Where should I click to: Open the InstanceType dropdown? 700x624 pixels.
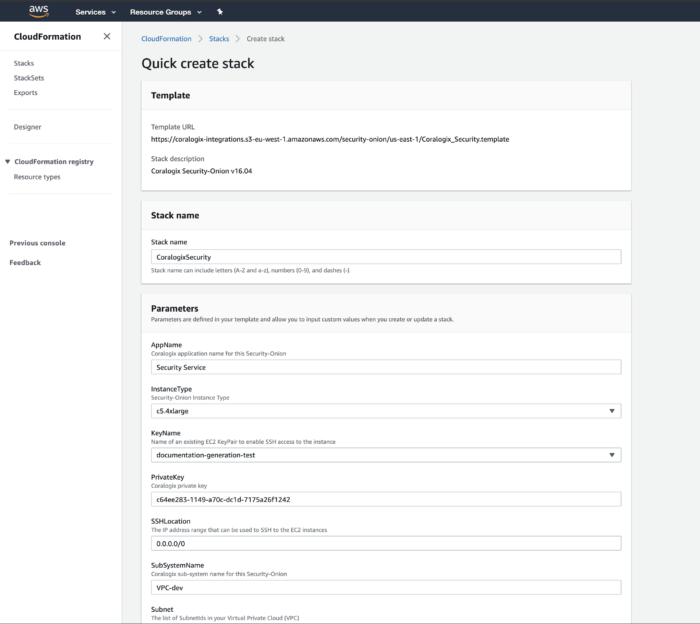(x=386, y=411)
